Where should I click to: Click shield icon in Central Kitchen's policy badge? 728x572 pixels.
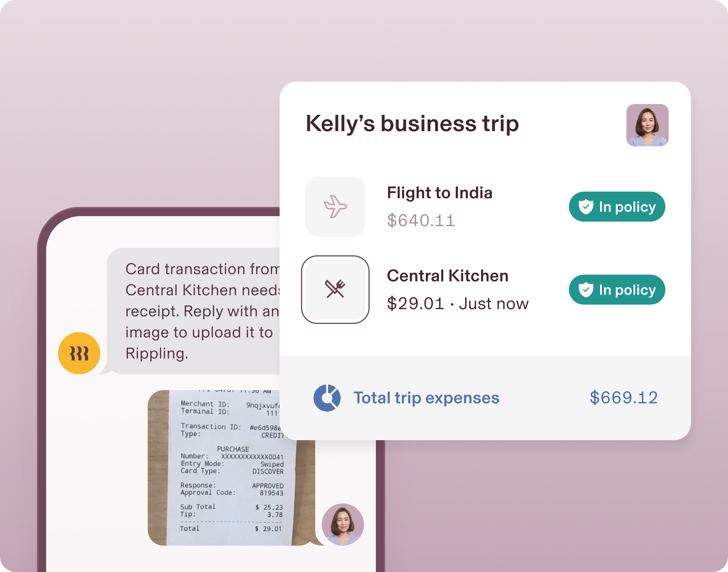click(x=586, y=290)
